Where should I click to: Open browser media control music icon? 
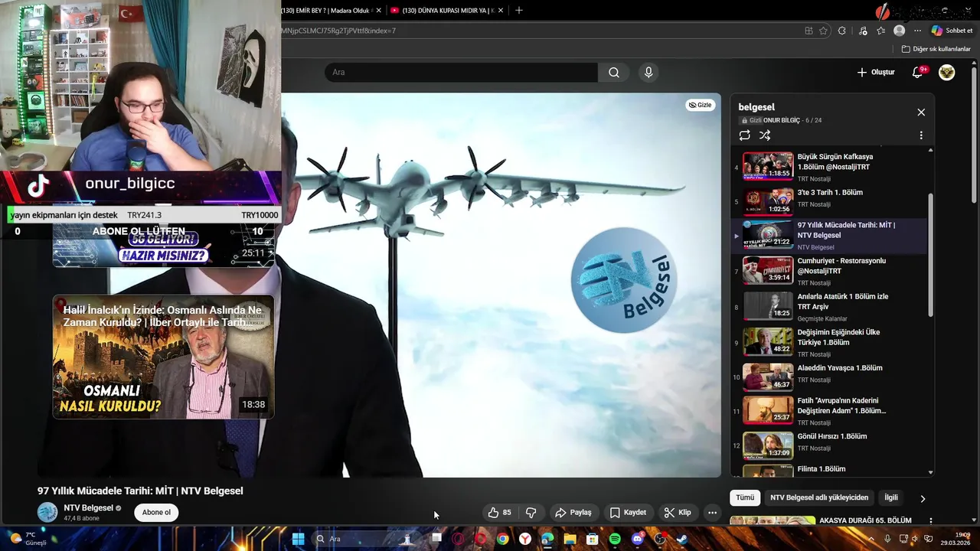click(x=863, y=31)
